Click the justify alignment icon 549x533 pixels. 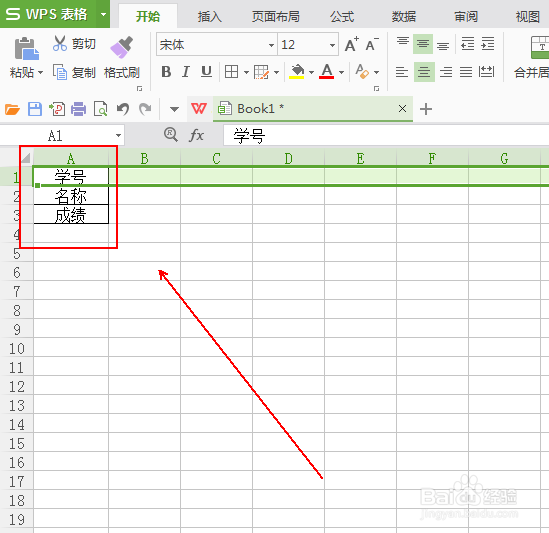[466, 72]
